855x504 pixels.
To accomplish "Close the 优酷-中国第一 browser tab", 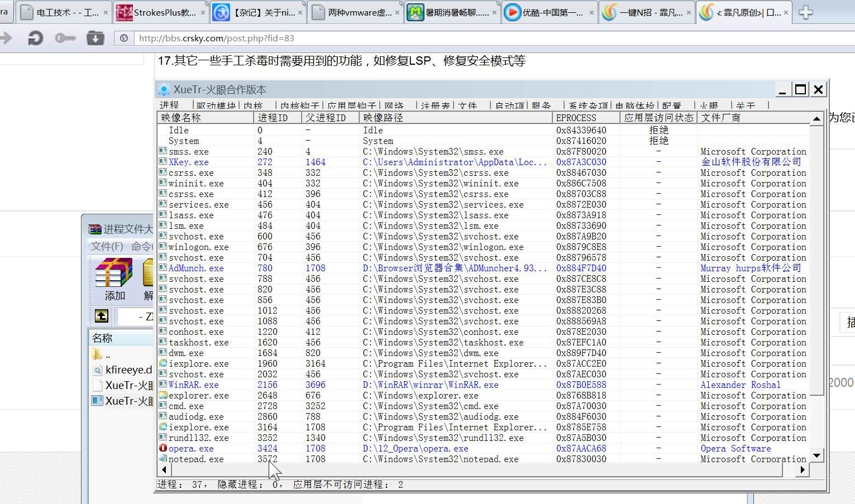I will pyautogui.click(x=591, y=12).
